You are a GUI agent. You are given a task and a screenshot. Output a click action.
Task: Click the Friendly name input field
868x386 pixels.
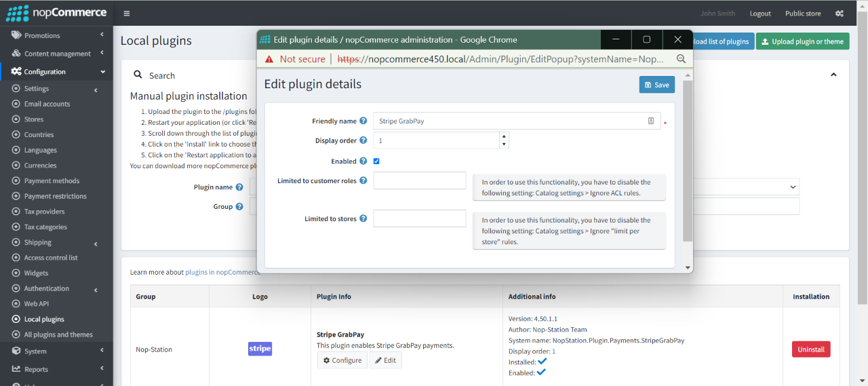click(517, 121)
